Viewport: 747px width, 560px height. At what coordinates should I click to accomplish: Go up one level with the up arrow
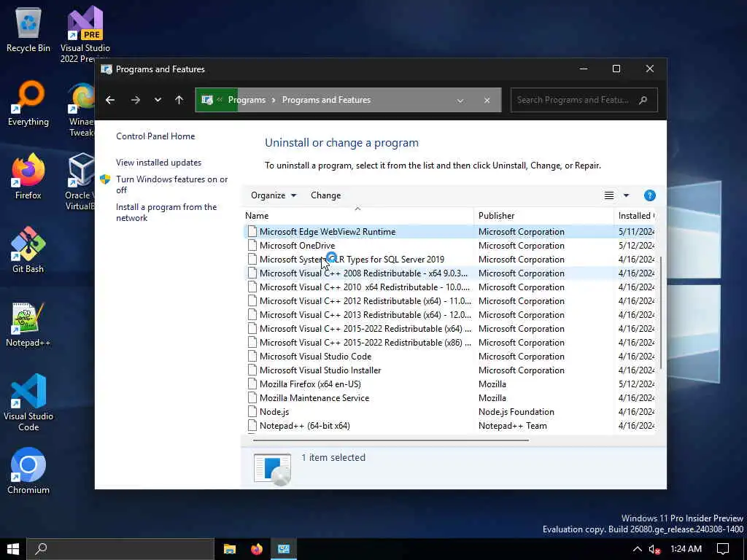(179, 100)
